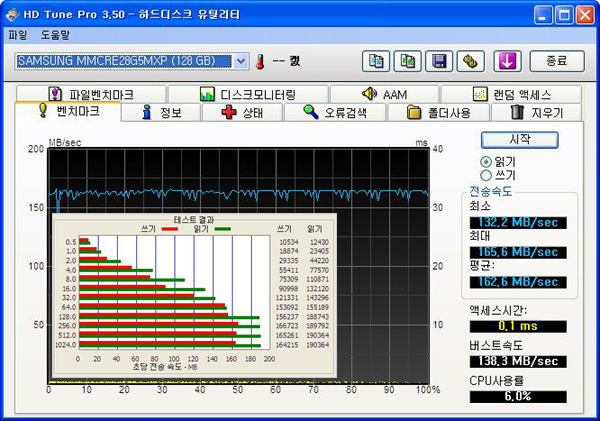This screenshot has width=600, height=421.
Task: Click the 초당 전송 속도 axis caption
Action: pos(165,367)
